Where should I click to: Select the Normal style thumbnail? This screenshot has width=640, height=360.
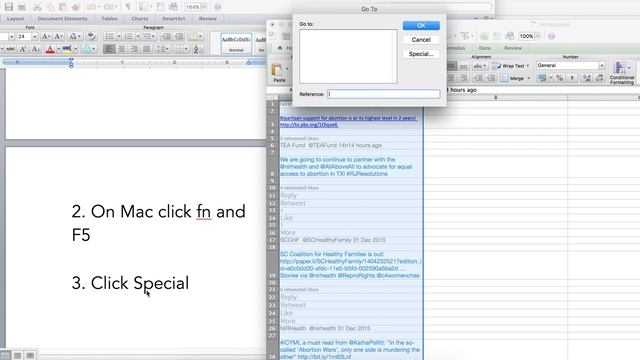tap(236, 44)
